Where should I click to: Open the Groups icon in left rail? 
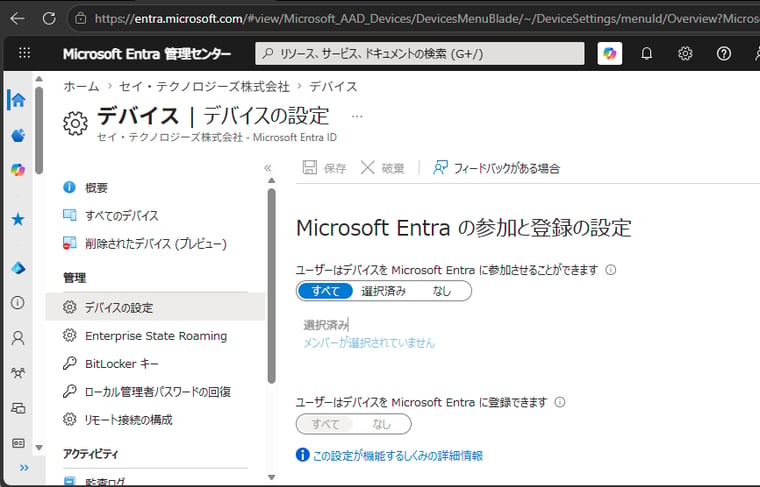click(x=18, y=373)
